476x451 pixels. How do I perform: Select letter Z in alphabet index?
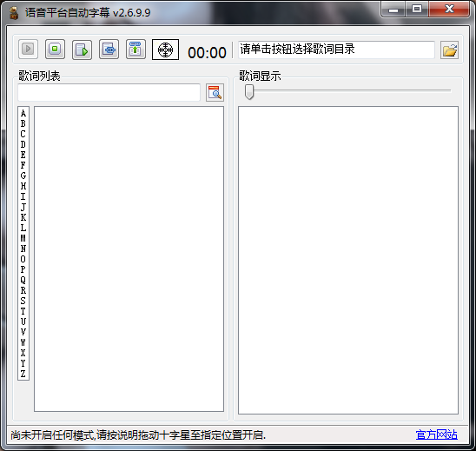click(23, 374)
